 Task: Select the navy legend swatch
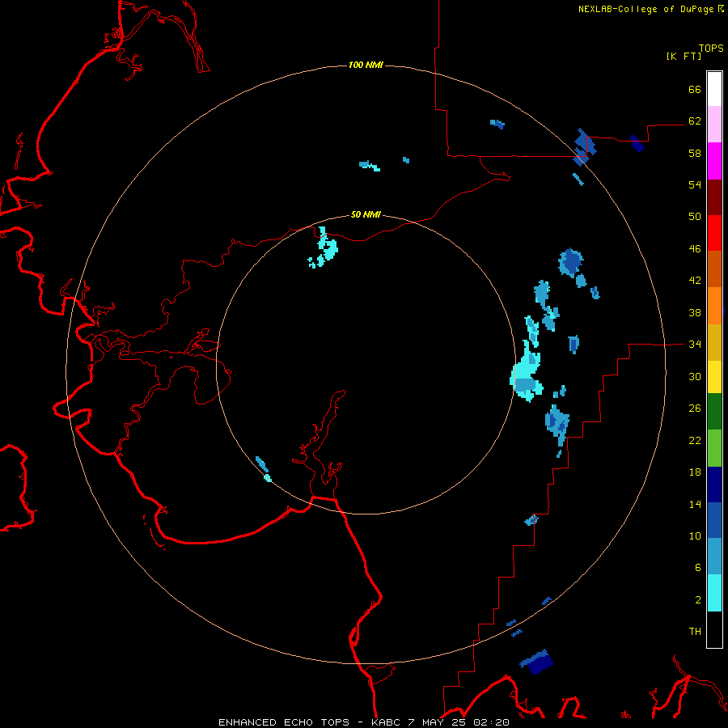pos(714,485)
